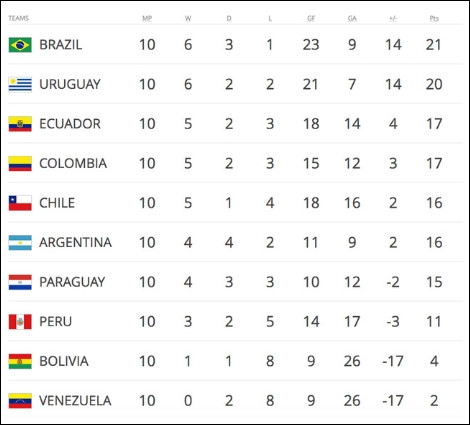Click Brazil's 21 points value

point(434,45)
